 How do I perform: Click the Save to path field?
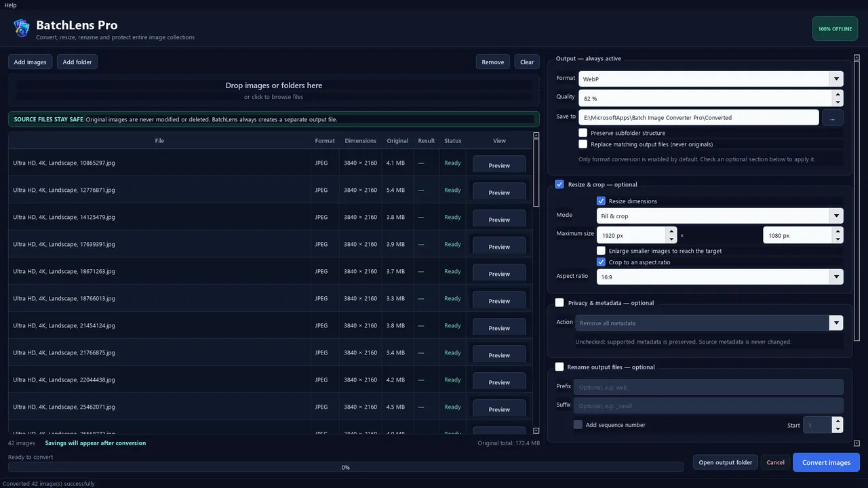pyautogui.click(x=698, y=117)
